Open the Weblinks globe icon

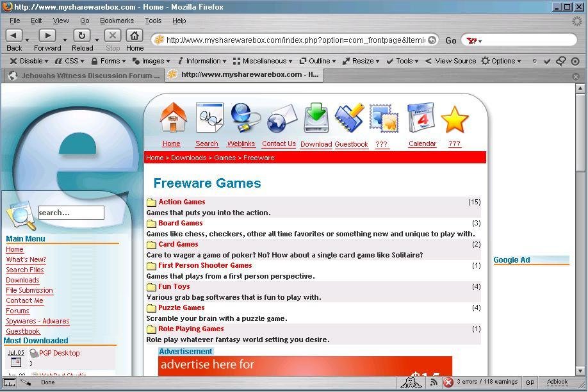coord(245,118)
